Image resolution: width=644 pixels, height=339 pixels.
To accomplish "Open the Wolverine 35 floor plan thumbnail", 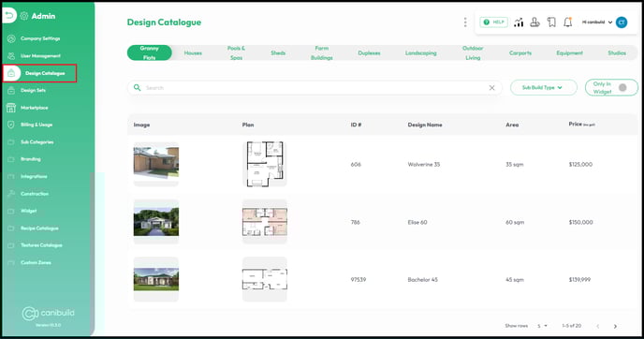I will click(x=265, y=164).
